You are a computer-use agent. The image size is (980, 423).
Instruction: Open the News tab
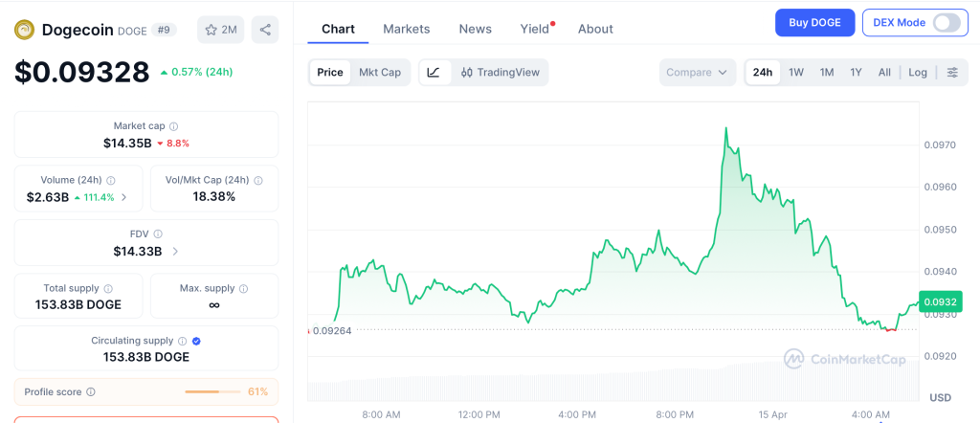pyautogui.click(x=475, y=29)
